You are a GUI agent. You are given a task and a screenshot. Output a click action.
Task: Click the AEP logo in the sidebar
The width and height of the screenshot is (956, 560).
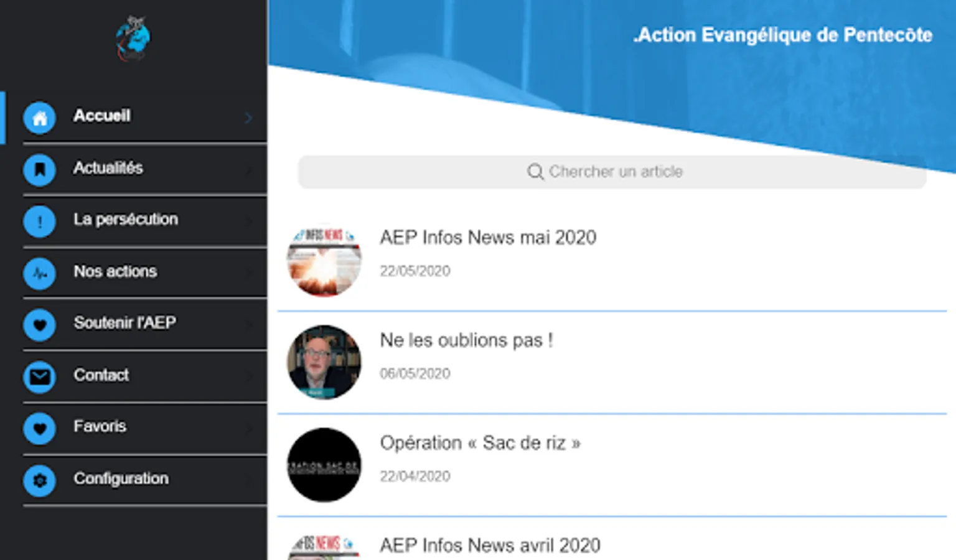pyautogui.click(x=133, y=39)
